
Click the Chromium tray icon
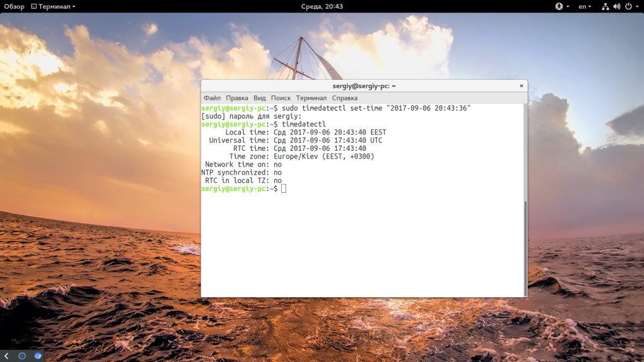pyautogui.click(x=38, y=356)
